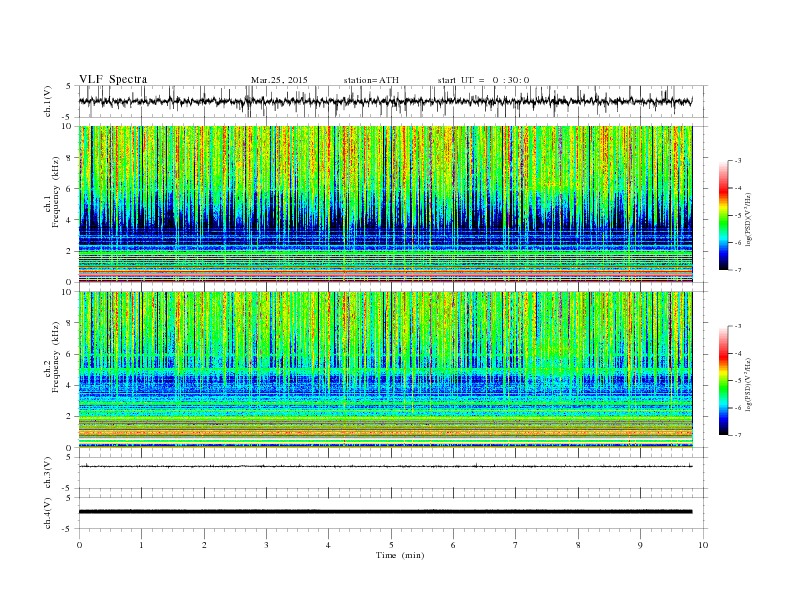Click the date 'Mar.25, 2015'
This screenshot has width=792, height=612.
point(279,80)
